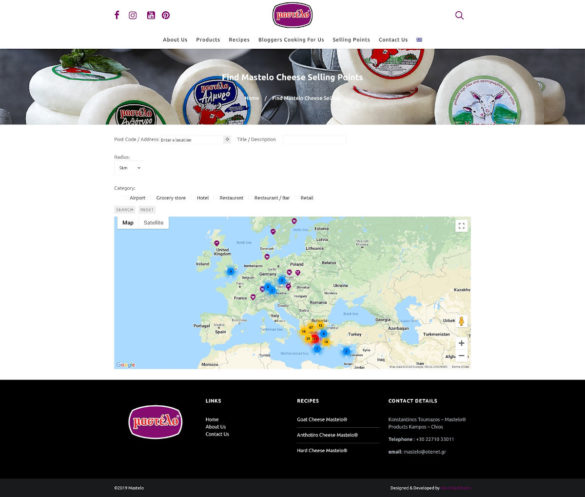Open the Facebook social icon
The image size is (585, 497).
117,15
